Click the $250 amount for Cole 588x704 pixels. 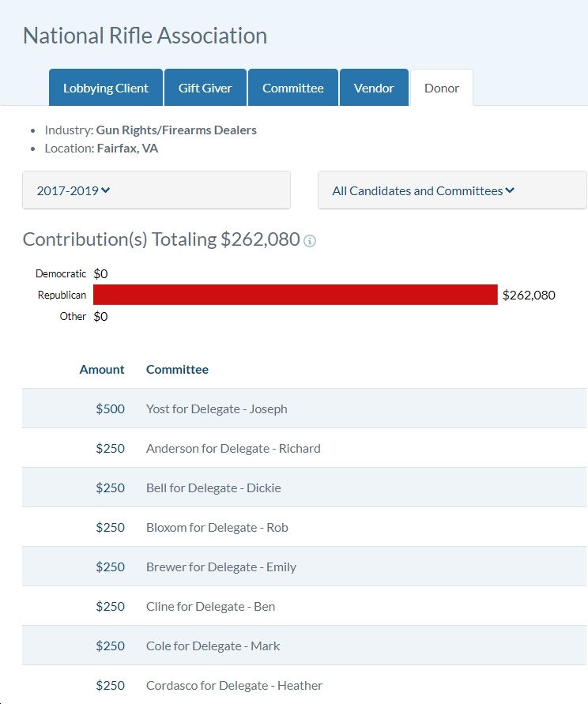pos(110,646)
